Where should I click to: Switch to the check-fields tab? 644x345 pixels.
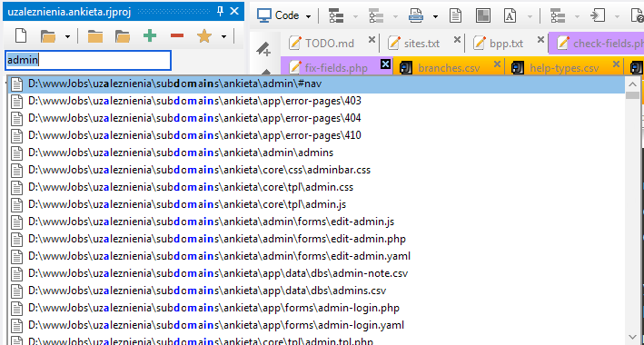tap(597, 44)
